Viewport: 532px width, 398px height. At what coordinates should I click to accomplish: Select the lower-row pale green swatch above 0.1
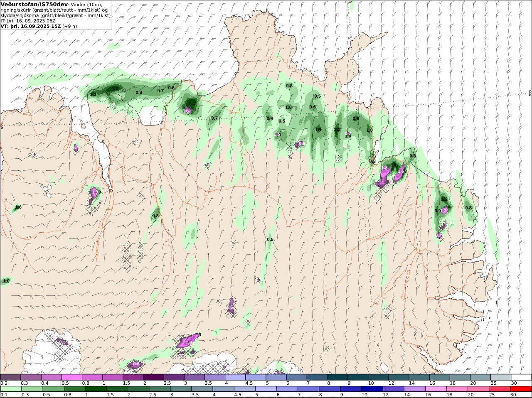click(10, 389)
